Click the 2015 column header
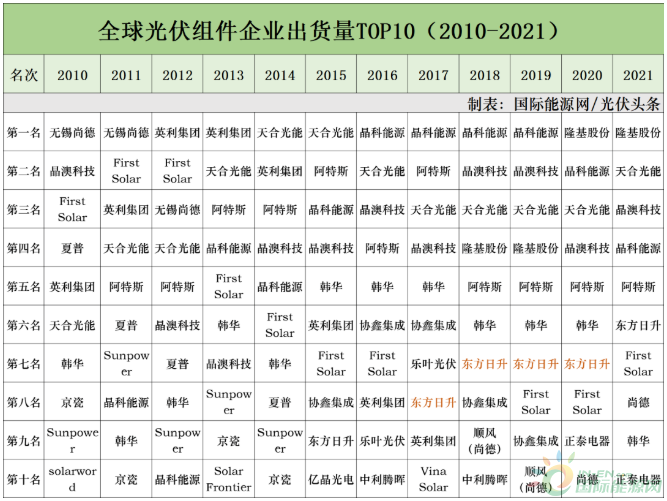 (x=331, y=75)
